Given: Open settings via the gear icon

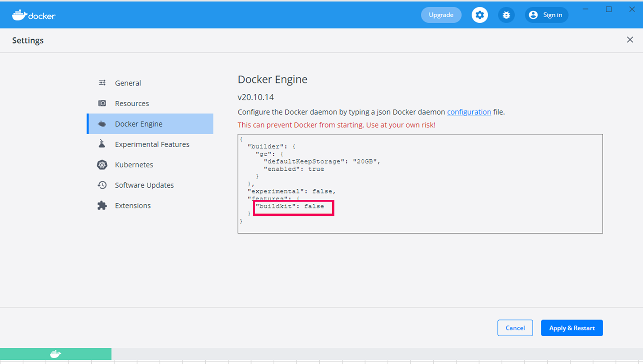Looking at the screenshot, I should [x=480, y=15].
